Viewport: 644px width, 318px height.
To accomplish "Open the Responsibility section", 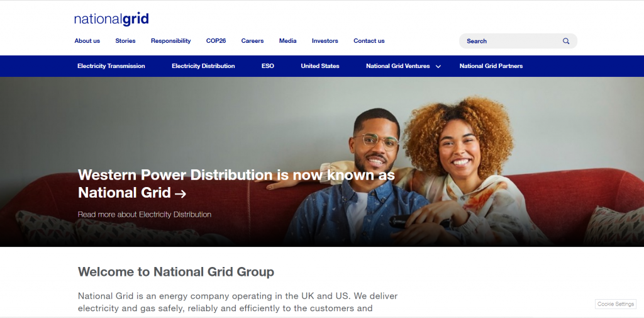I will [x=171, y=41].
